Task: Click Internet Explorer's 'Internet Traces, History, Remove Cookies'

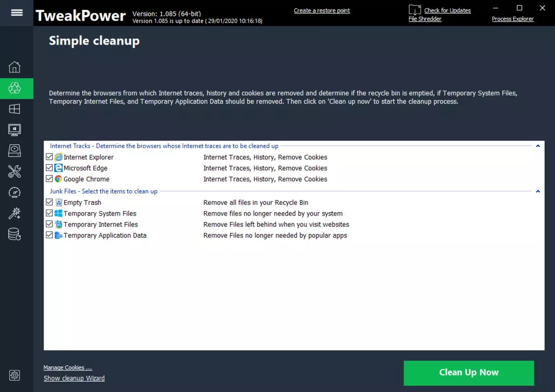Action: 265,157
